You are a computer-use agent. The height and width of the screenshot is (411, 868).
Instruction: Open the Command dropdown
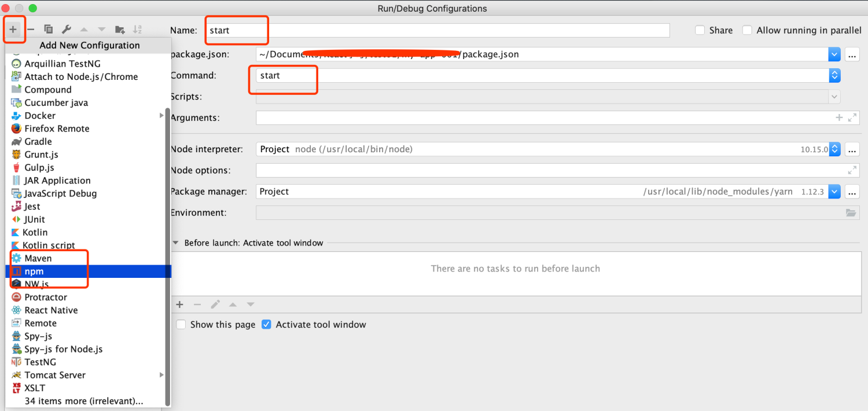click(x=834, y=76)
